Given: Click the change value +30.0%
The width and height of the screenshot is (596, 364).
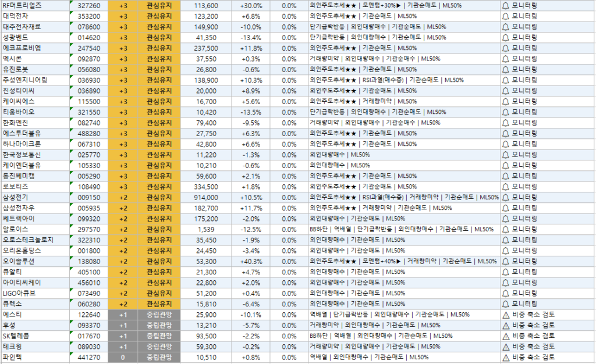Looking at the screenshot, I should click(x=251, y=6).
